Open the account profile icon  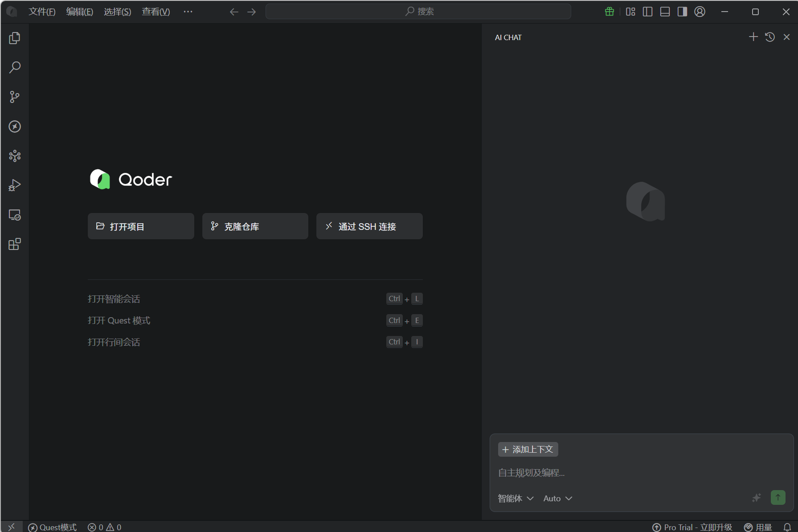coord(700,12)
